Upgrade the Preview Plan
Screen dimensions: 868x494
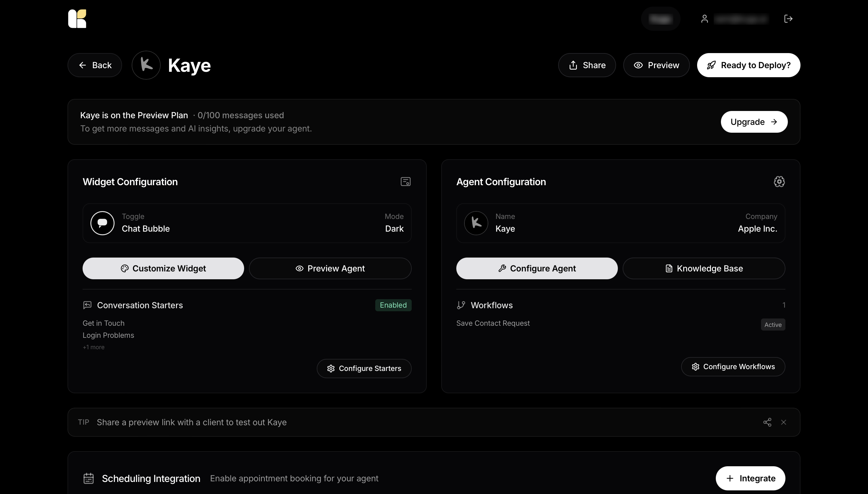[x=754, y=122]
